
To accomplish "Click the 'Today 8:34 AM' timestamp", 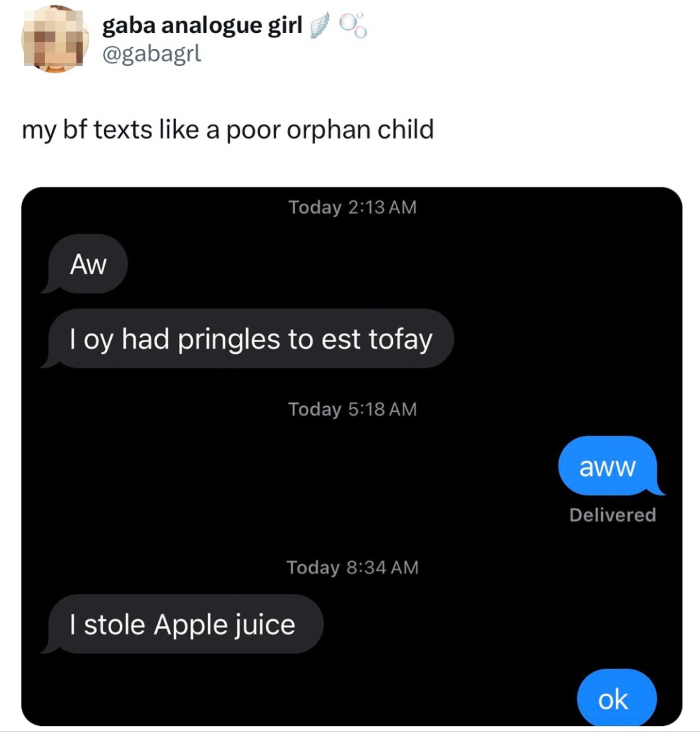I will point(352,567).
